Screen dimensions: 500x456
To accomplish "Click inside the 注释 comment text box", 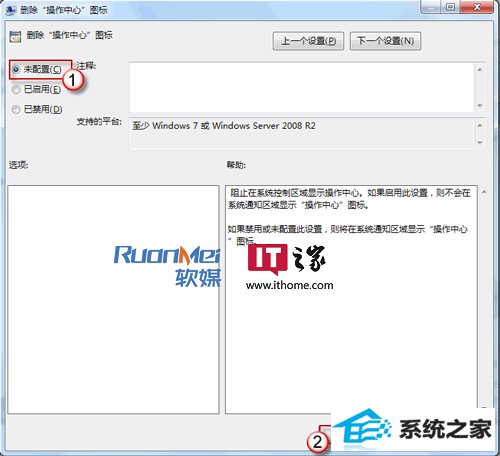I will (x=302, y=87).
